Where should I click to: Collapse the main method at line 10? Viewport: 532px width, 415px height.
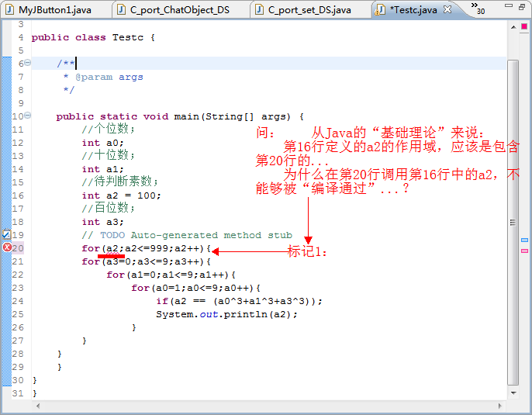[x=27, y=116]
